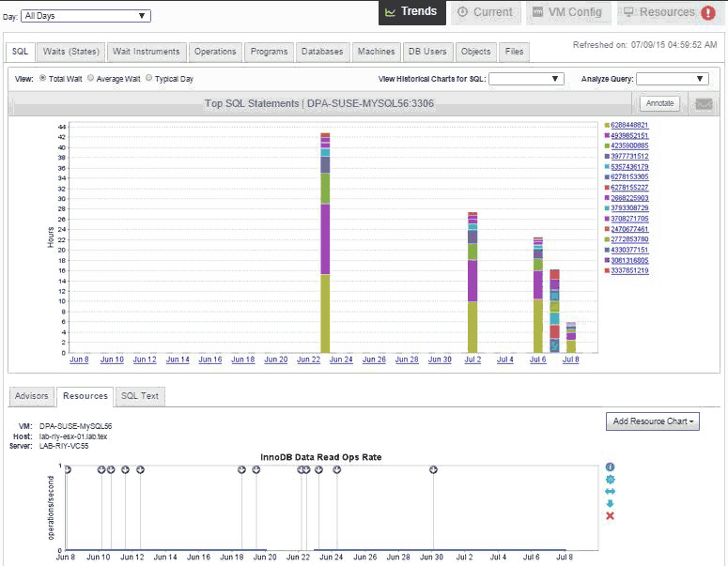Open the blue info icon for InnoDB chart

(x=610, y=467)
